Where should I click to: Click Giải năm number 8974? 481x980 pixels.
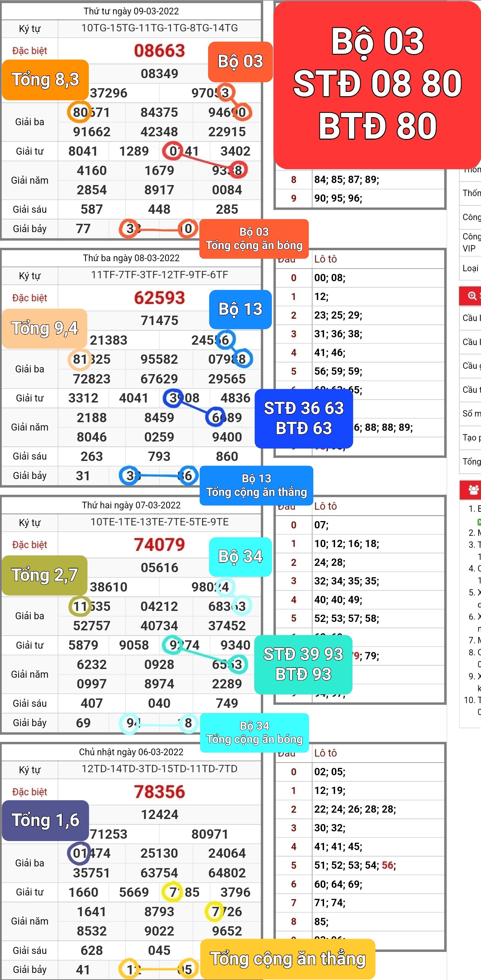(159, 684)
